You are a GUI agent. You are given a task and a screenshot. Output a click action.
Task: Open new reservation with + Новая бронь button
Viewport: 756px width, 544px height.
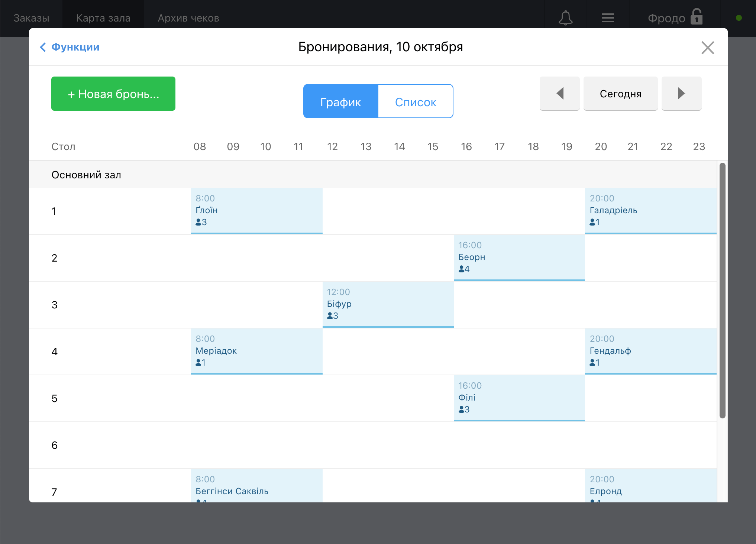click(113, 93)
